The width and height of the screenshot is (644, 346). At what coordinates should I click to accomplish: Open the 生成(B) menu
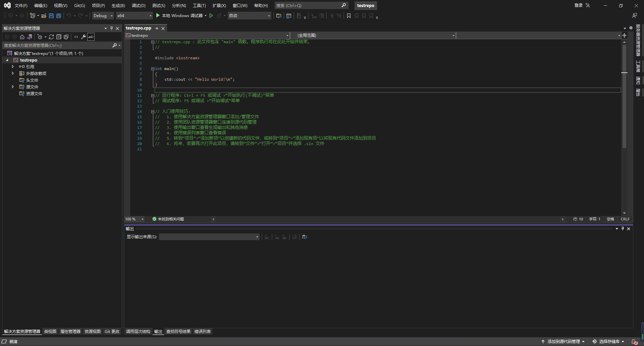(118, 6)
